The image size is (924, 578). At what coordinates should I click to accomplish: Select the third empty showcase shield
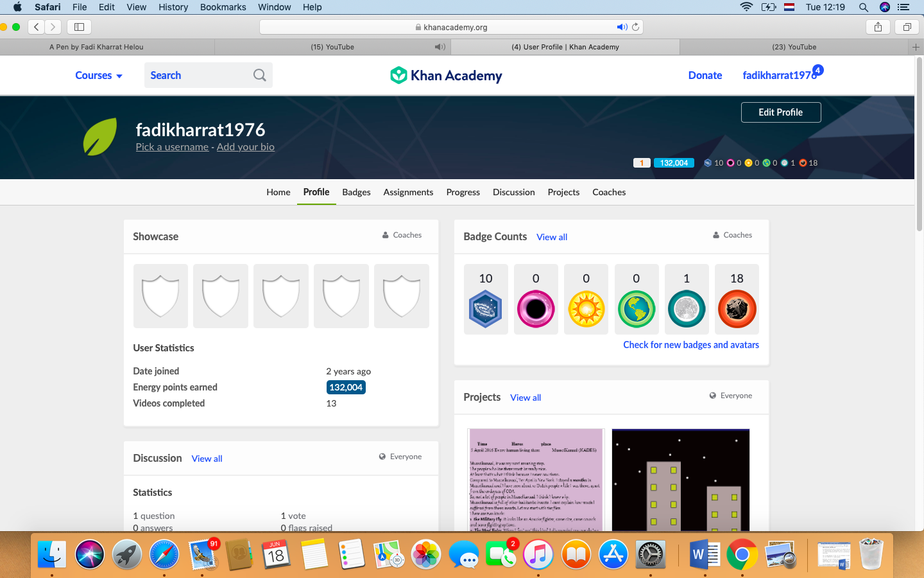tap(281, 296)
